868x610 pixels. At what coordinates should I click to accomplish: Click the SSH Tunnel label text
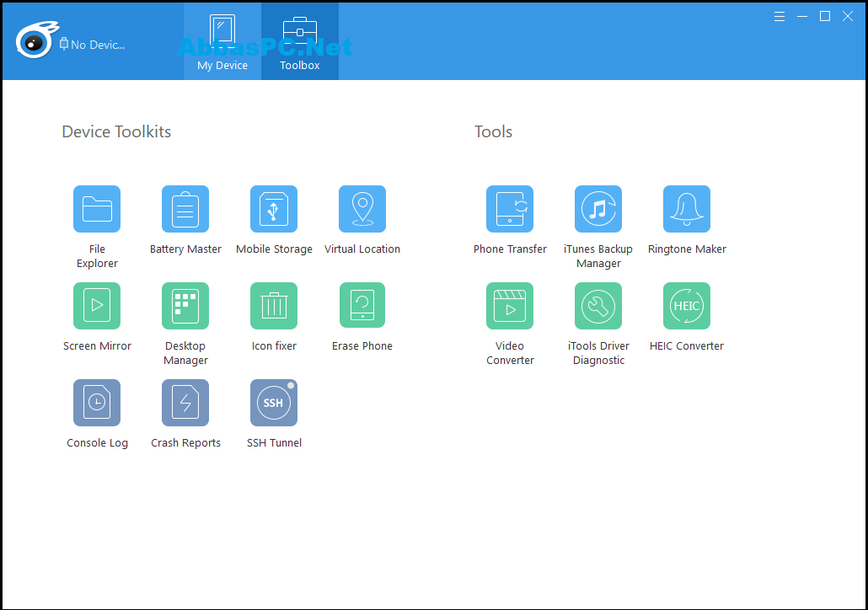point(274,443)
